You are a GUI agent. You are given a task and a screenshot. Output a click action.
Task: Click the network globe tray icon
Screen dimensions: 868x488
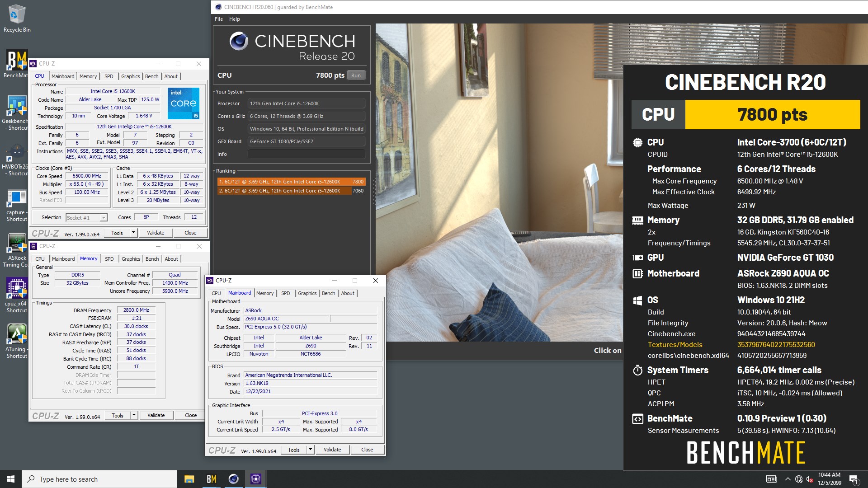[x=799, y=479]
